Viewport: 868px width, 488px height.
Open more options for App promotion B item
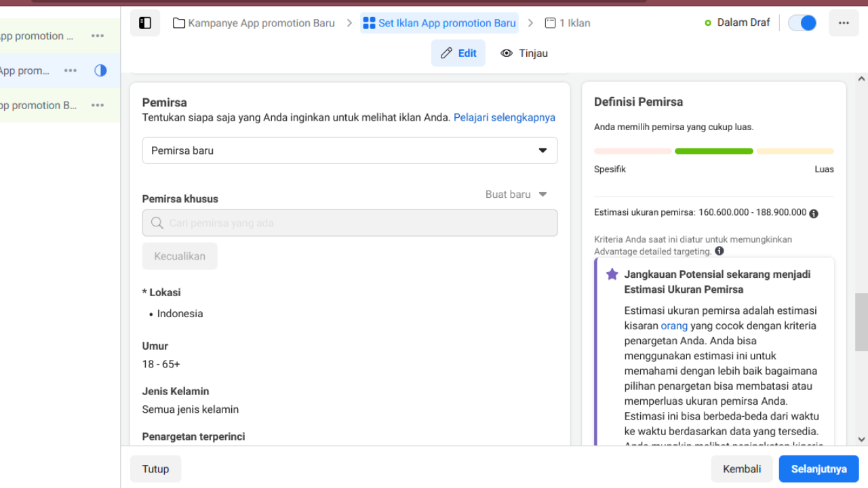point(98,105)
